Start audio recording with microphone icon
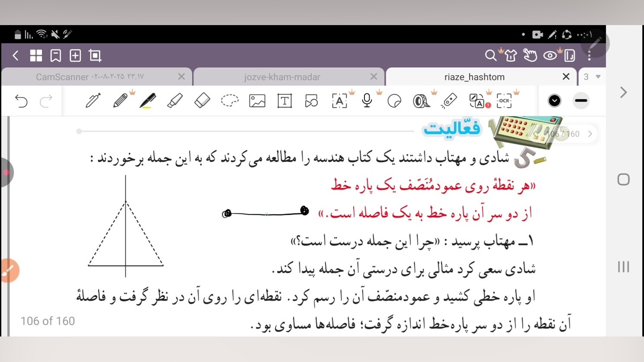The height and width of the screenshot is (362, 644). point(367,101)
